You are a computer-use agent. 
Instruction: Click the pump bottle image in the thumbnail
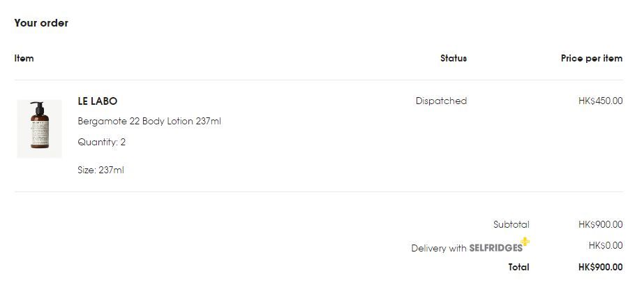[x=38, y=126]
